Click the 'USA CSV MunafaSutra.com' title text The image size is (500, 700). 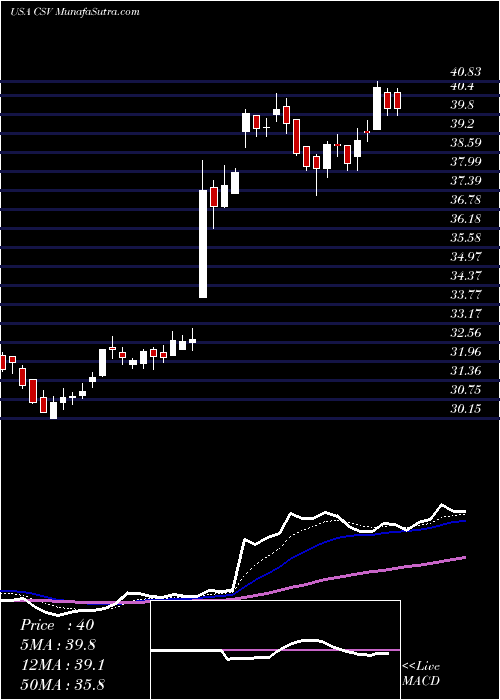click(x=75, y=12)
